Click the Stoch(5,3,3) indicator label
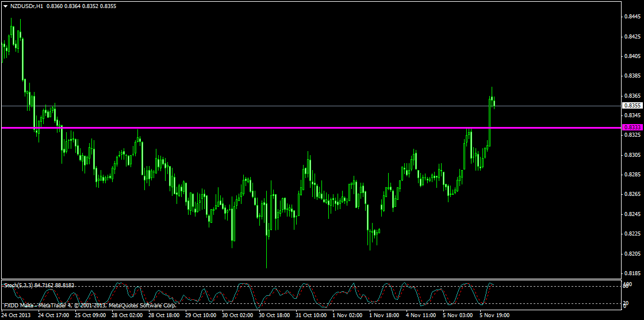 point(18,285)
